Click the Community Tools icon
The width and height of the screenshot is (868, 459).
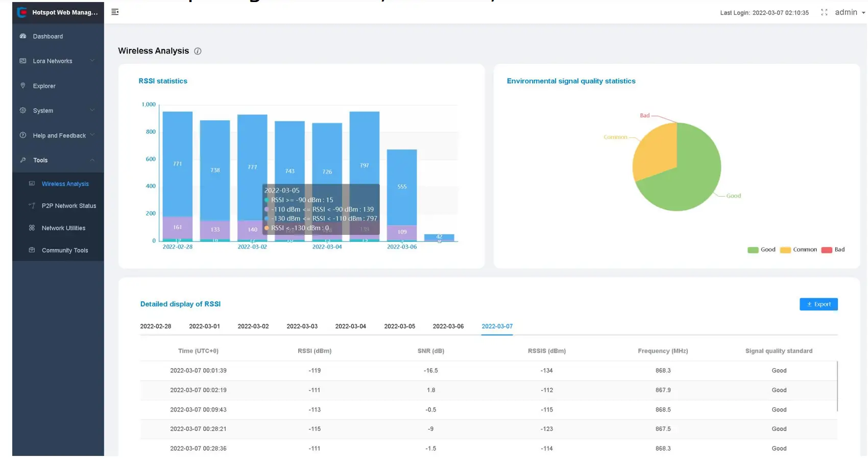[x=32, y=250]
